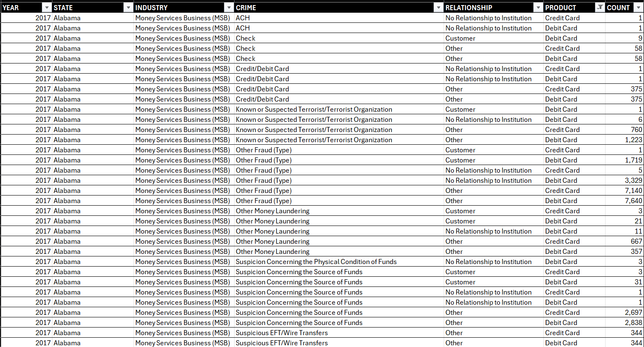Select Customer cell in the count 21 row

pos(494,221)
